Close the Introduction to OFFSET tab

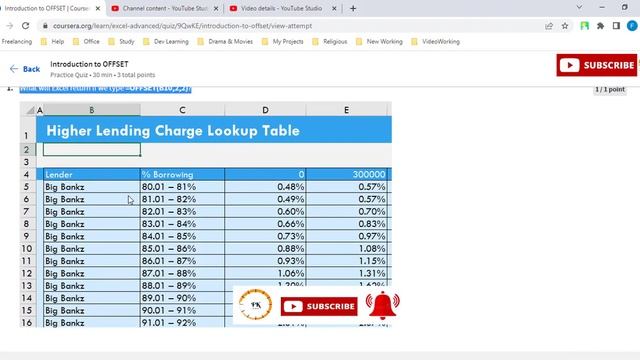(98, 8)
